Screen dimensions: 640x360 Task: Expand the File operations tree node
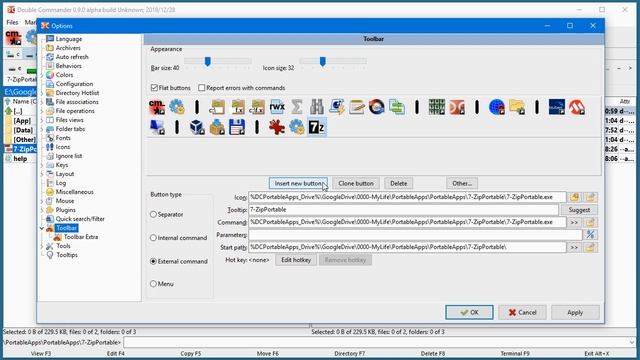(x=42, y=111)
